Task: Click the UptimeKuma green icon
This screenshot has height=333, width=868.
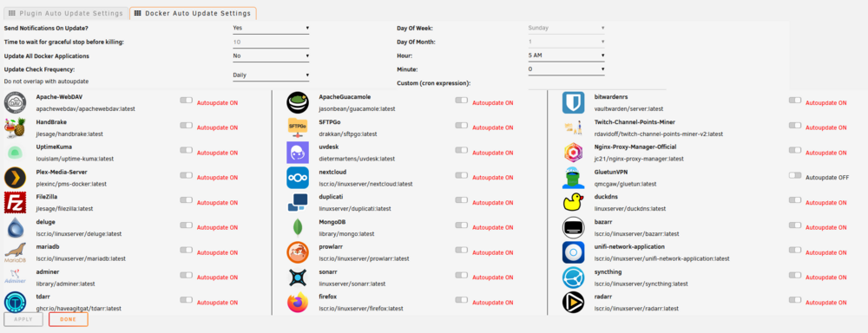Action: point(15,153)
